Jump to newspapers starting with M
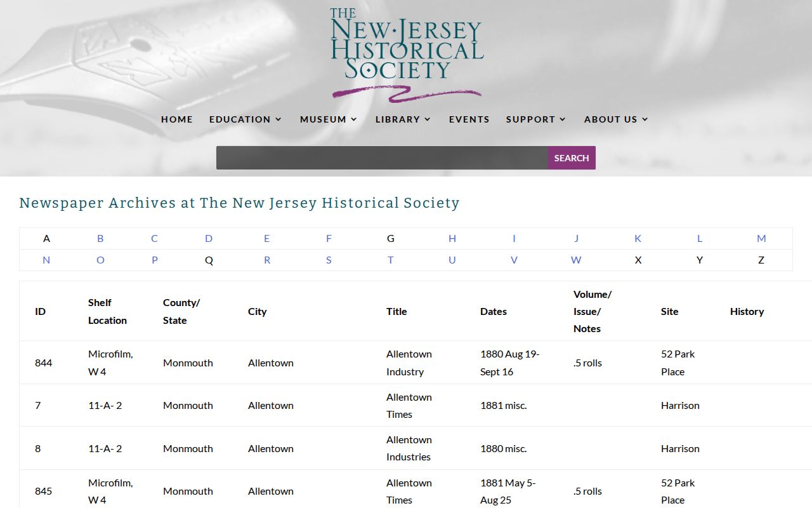 click(761, 239)
